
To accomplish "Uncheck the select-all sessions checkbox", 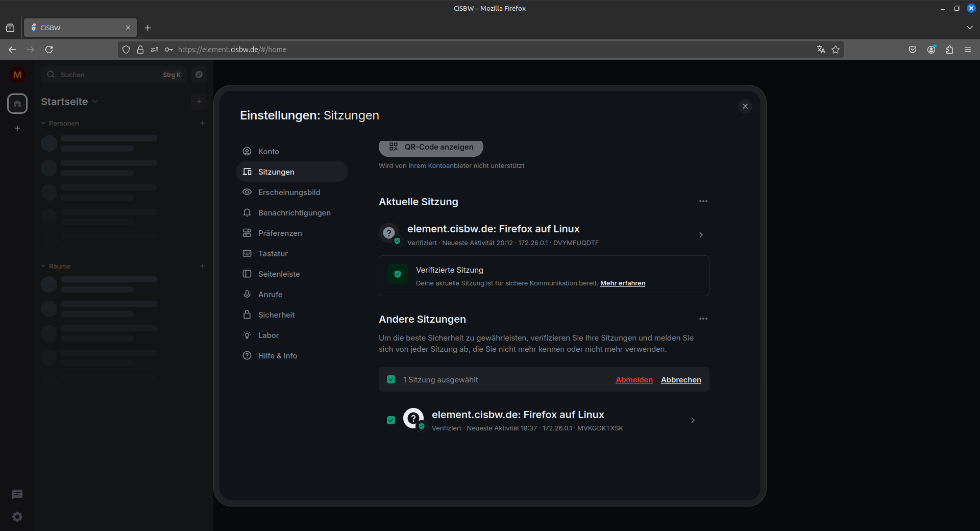I will [391, 380].
